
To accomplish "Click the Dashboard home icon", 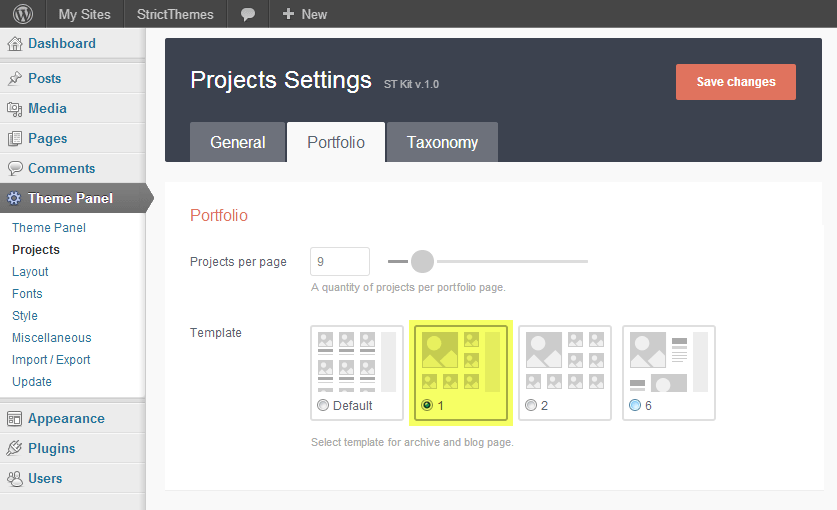I will point(15,44).
